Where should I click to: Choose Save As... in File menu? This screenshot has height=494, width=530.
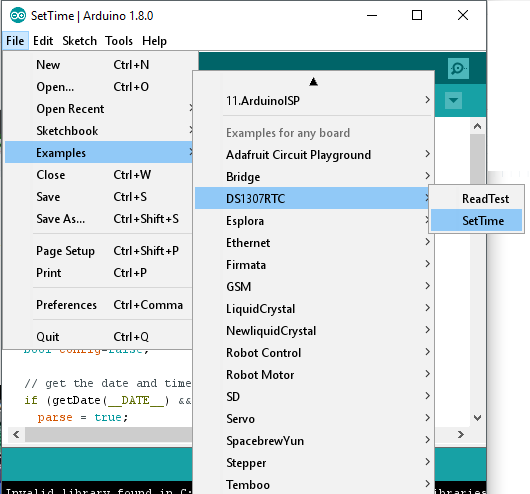98,218
